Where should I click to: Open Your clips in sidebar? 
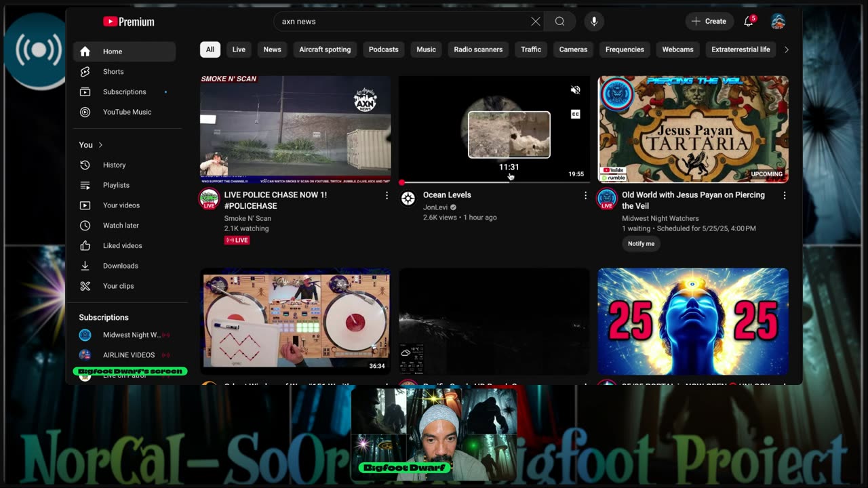[125, 286]
